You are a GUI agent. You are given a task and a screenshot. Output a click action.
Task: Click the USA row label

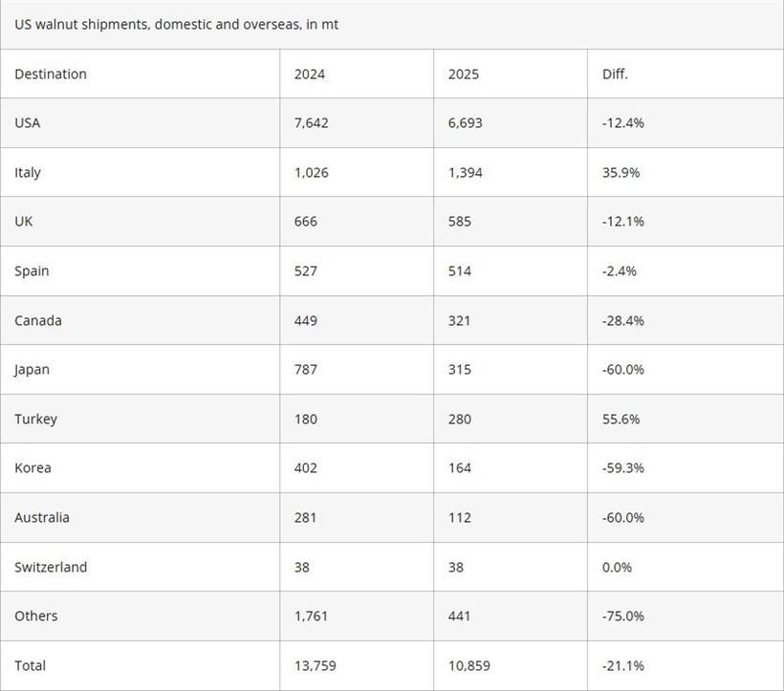(x=28, y=123)
